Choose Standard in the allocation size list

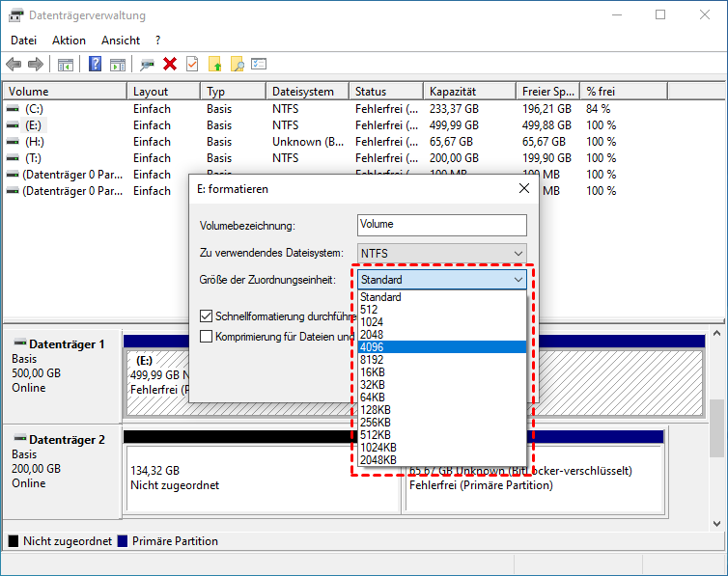(442, 297)
